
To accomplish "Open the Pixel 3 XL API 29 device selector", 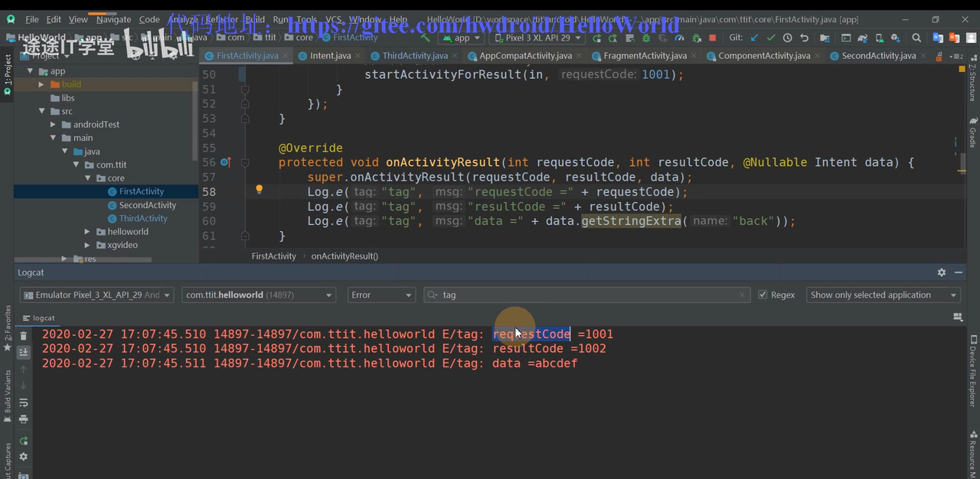I will click(537, 37).
